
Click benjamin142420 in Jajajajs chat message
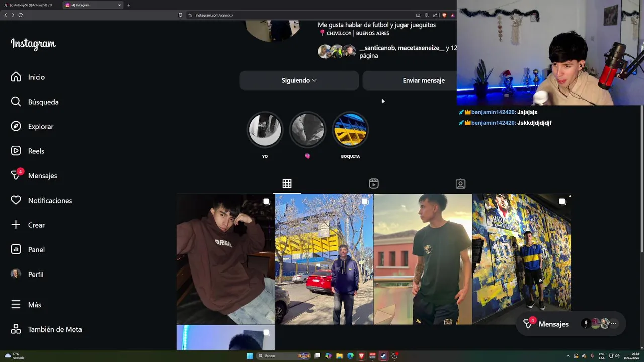point(493,112)
